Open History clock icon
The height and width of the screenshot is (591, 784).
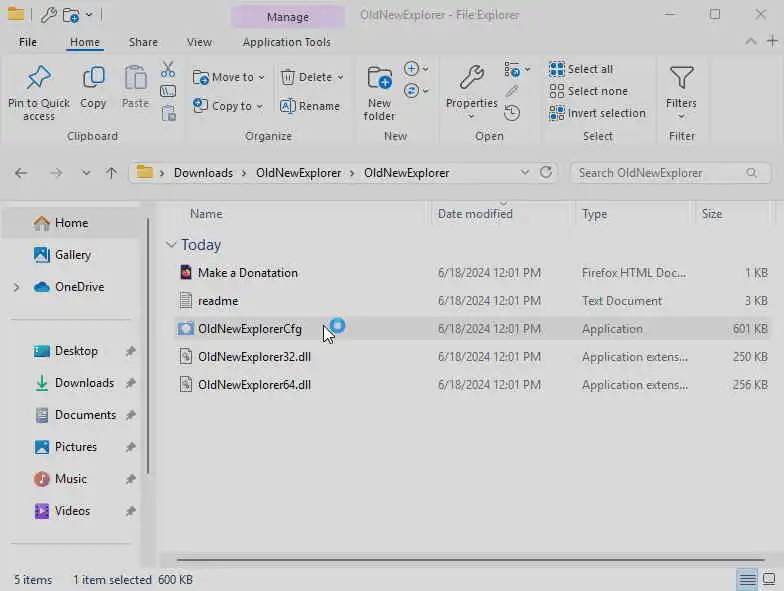pyautogui.click(x=512, y=113)
